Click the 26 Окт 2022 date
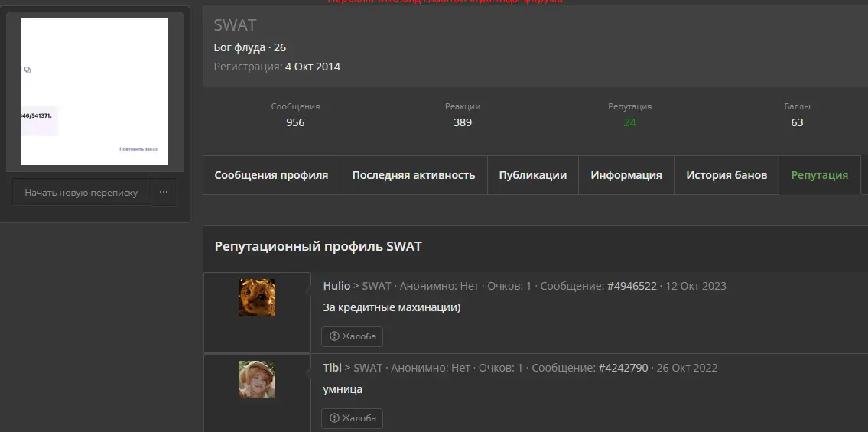This screenshot has height=432, width=868. tap(687, 368)
